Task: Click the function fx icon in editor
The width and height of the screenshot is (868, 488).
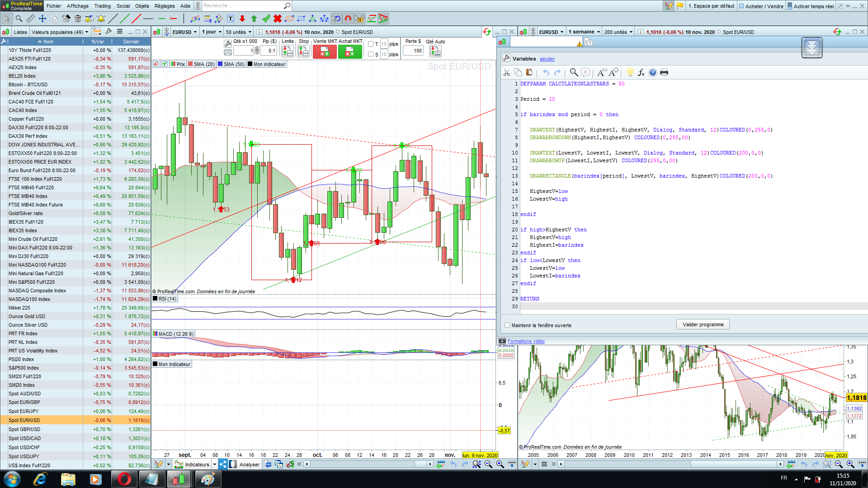Action: pyautogui.click(x=641, y=72)
